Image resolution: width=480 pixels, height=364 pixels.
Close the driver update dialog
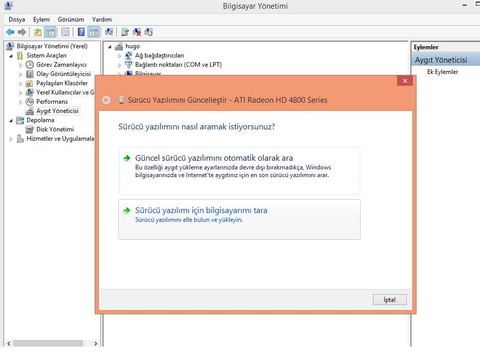(x=405, y=81)
